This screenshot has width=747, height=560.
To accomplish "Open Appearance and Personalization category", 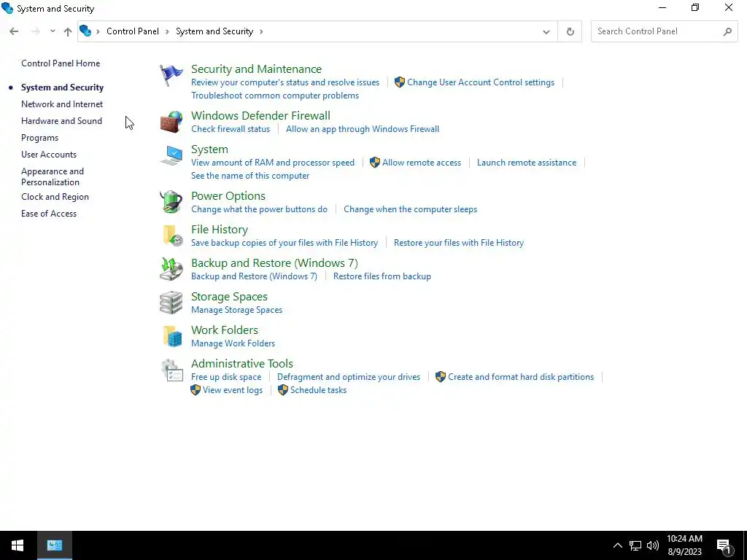I will 53,176.
